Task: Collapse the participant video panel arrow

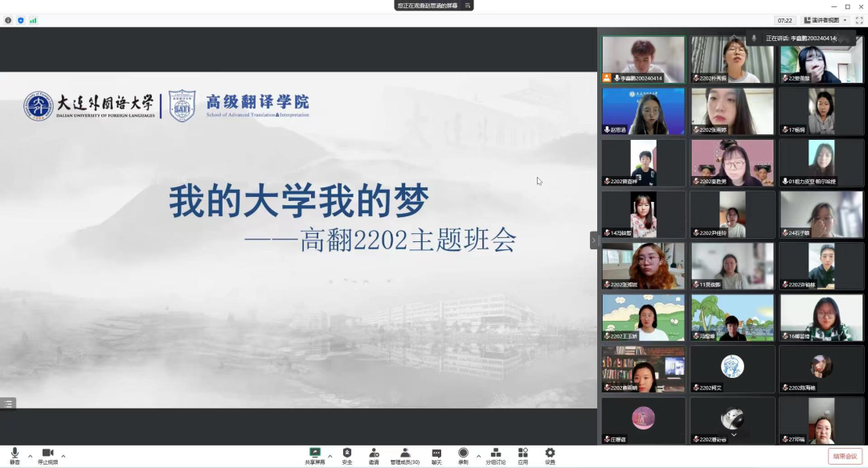Action: (x=594, y=240)
